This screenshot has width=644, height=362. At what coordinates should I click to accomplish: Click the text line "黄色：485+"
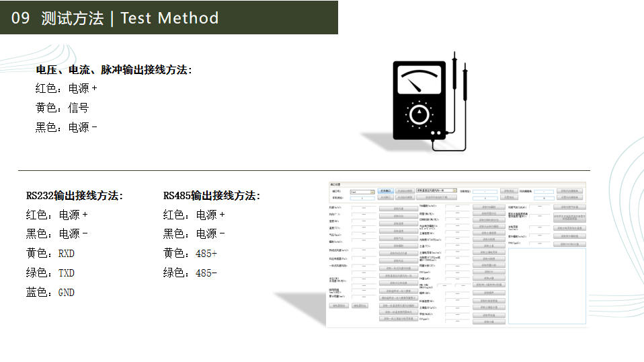[190, 254]
